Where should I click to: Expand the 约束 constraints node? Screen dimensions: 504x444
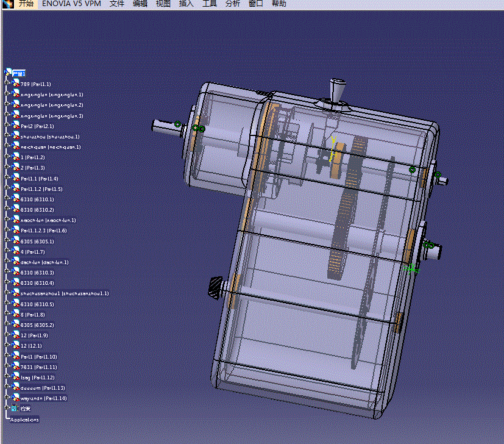tap(7, 407)
